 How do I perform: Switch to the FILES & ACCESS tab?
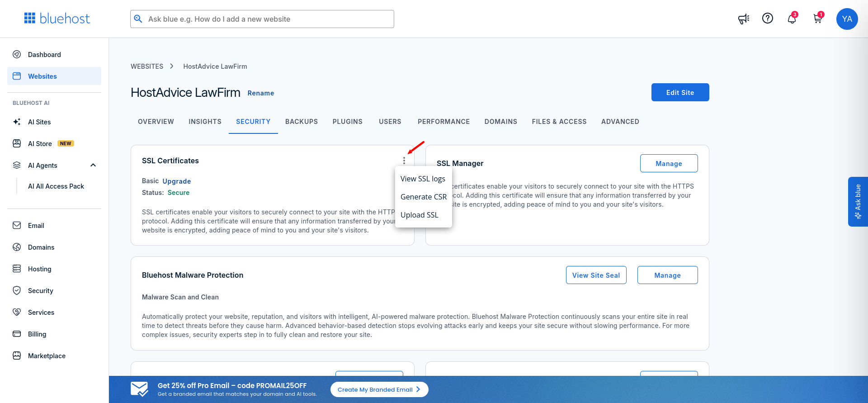[x=559, y=122]
